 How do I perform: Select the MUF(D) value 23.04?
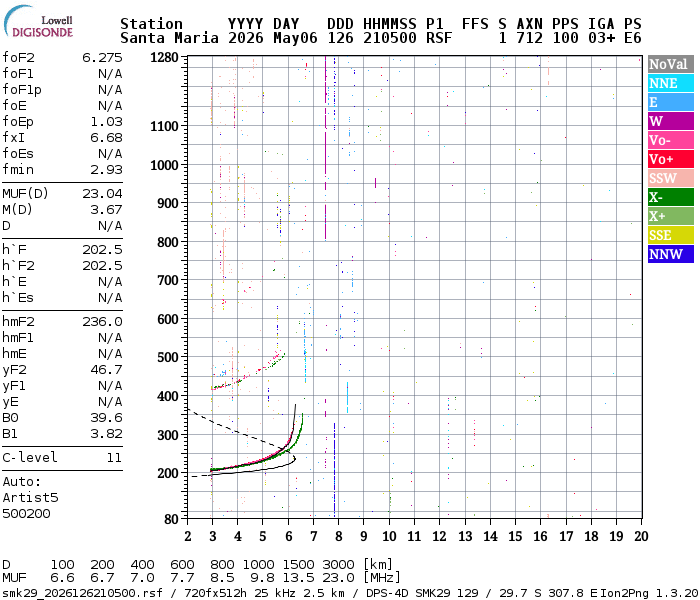pos(102,193)
